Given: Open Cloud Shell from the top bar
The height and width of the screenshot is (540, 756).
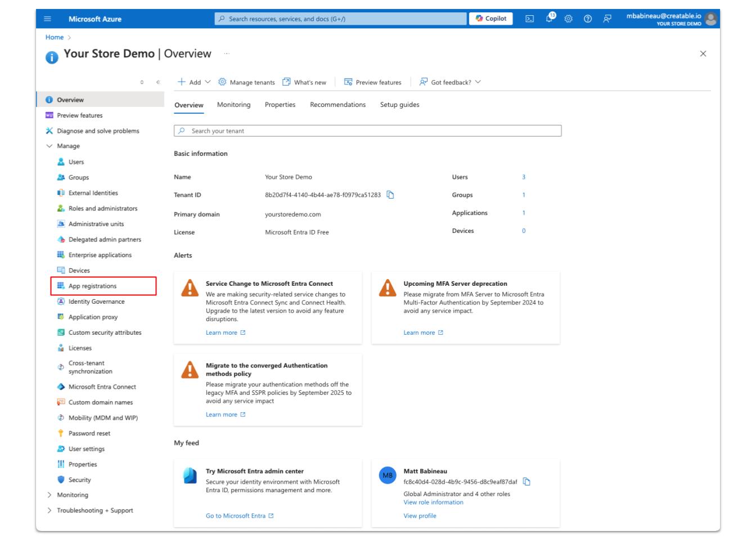Looking at the screenshot, I should (x=529, y=19).
